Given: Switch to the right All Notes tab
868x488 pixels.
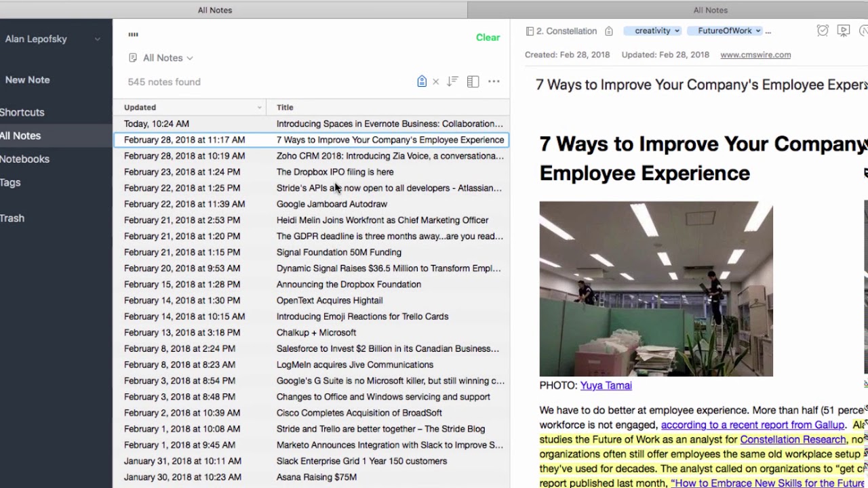Looking at the screenshot, I should coord(710,10).
